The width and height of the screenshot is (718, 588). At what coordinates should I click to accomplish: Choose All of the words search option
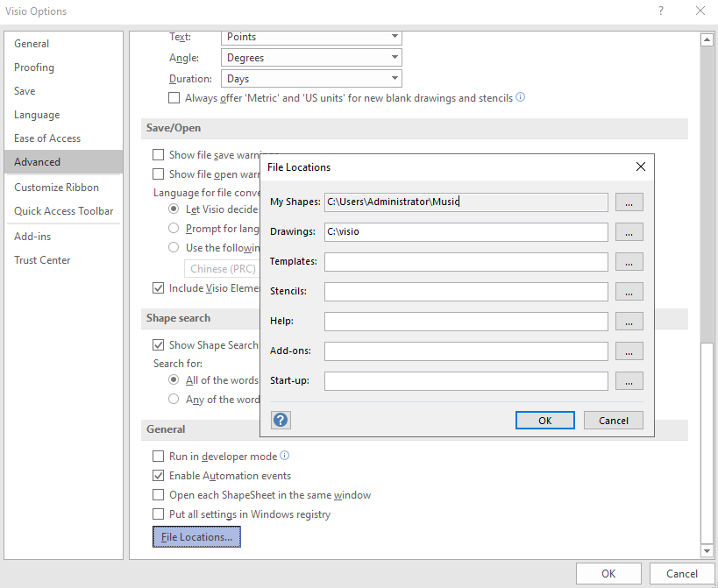174,379
